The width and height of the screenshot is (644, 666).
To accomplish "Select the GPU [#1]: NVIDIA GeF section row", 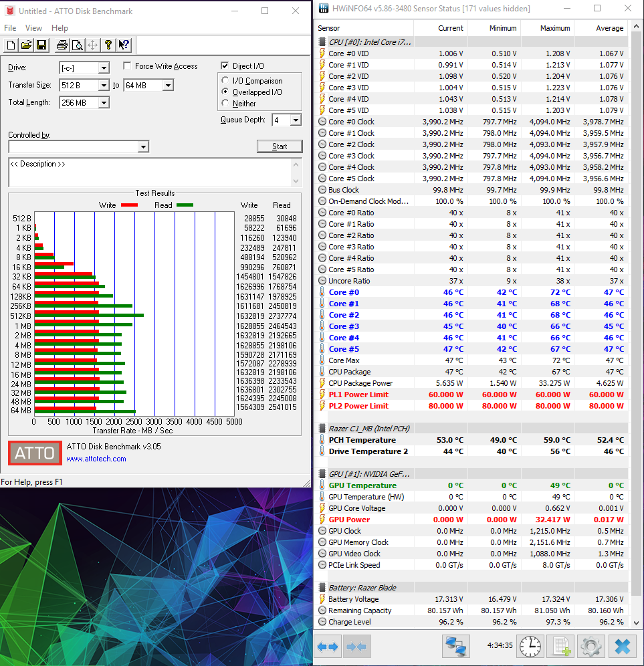I will click(x=471, y=474).
